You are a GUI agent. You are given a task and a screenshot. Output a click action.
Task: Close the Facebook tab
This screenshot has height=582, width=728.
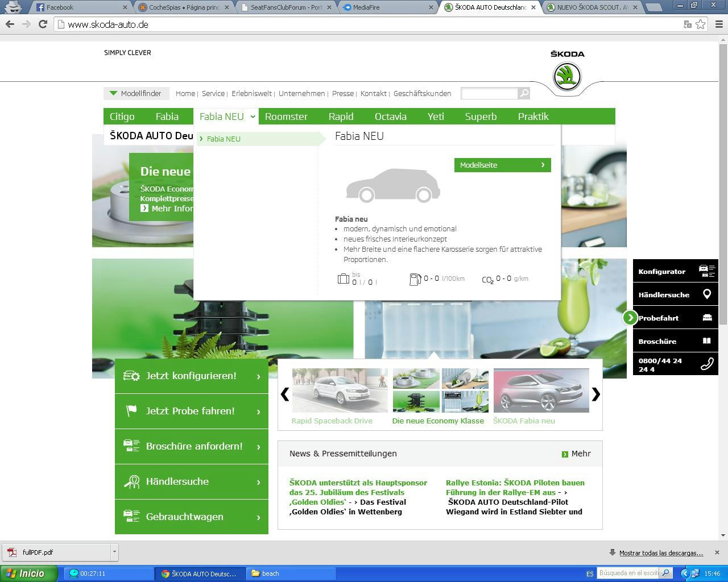pyautogui.click(x=125, y=7)
